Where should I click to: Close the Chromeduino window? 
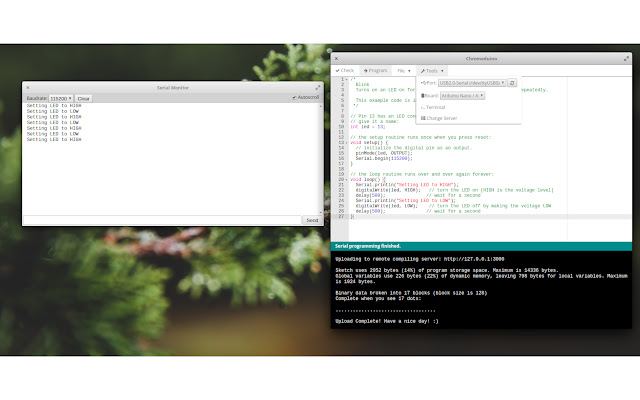[x=336, y=59]
